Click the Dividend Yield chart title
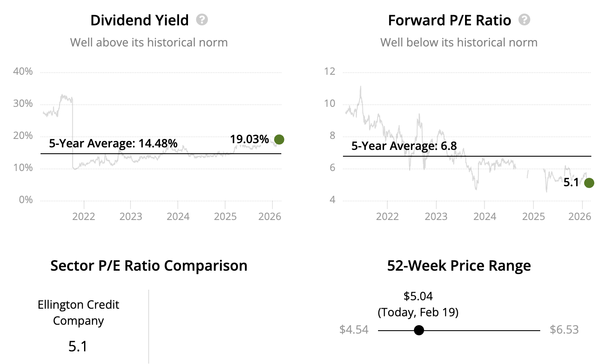 pos(139,20)
